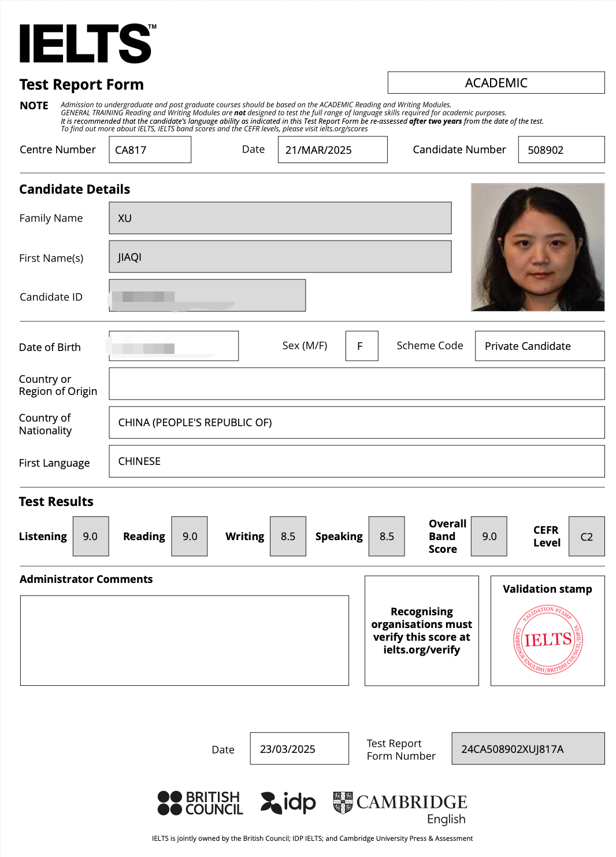Click the ielts.org/scores text in the note

[x=343, y=129]
